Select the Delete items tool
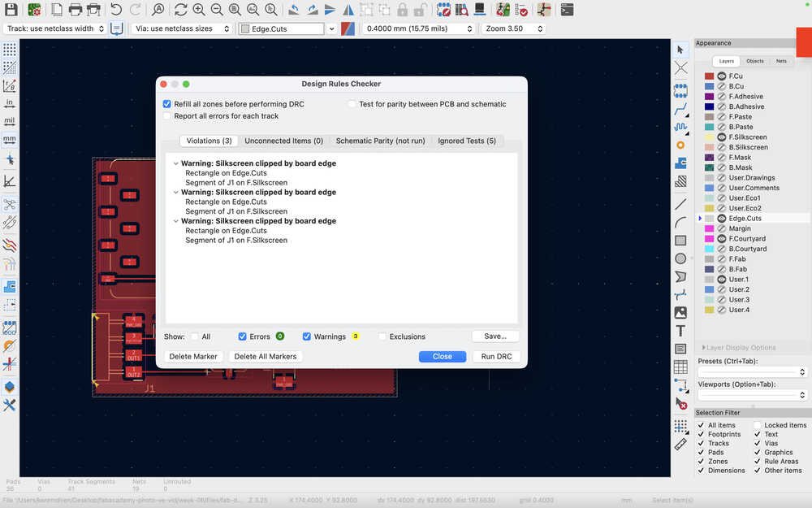Image resolution: width=812 pixels, height=508 pixels. (x=680, y=403)
